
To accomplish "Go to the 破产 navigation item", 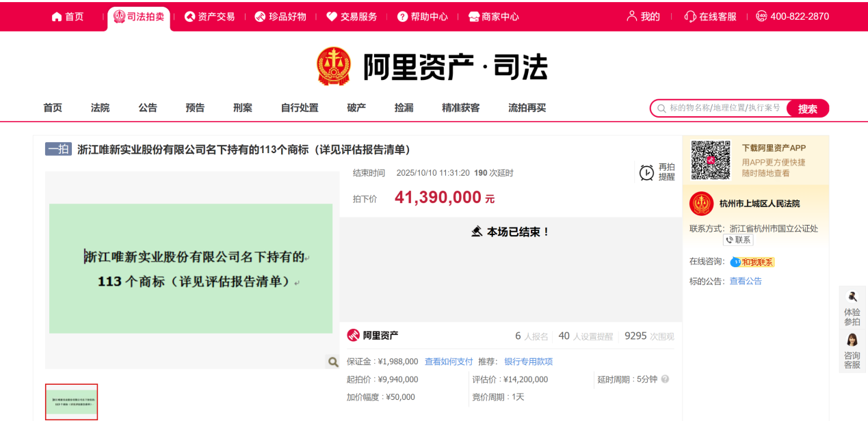I will coord(356,108).
